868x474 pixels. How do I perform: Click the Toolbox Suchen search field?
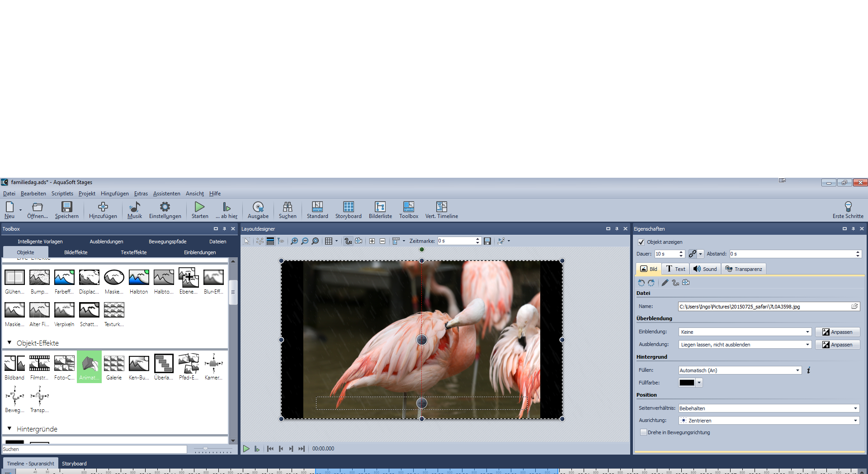(x=94, y=449)
